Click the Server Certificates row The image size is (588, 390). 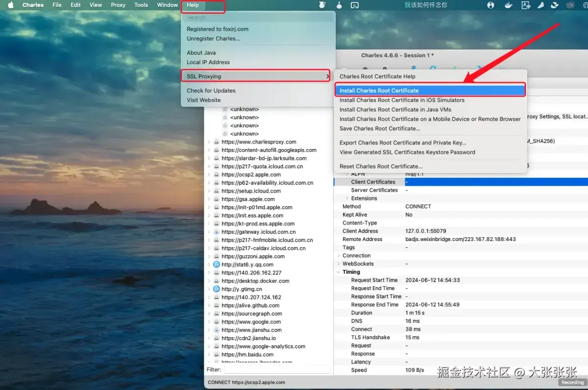461,190
